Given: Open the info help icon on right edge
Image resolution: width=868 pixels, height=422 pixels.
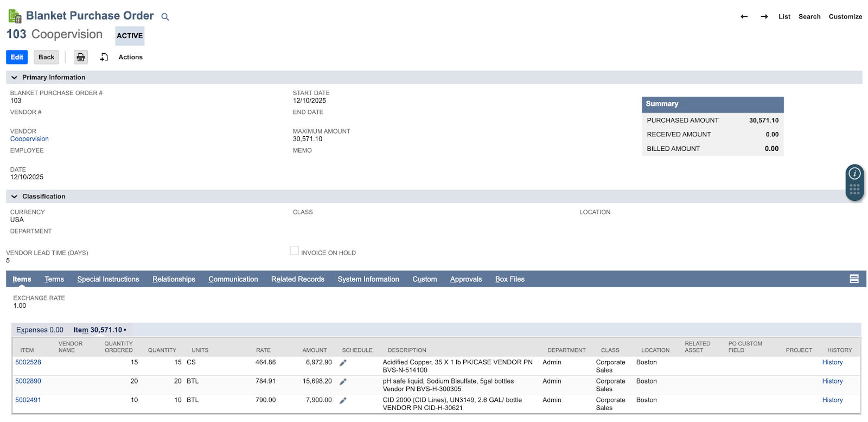Looking at the screenshot, I should pyautogui.click(x=854, y=174).
